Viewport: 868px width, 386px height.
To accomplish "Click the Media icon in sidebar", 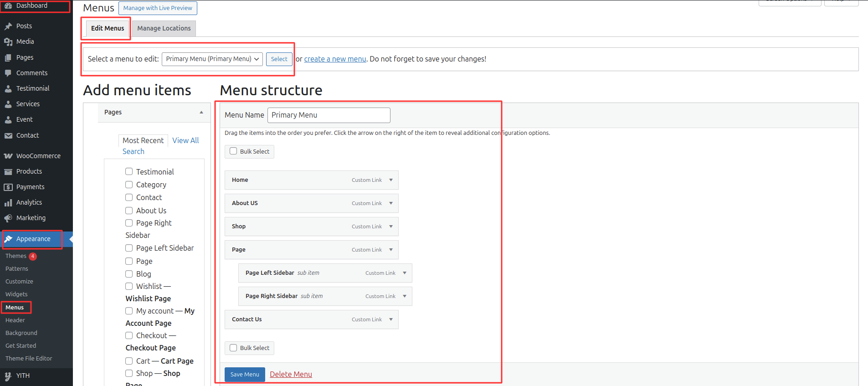I will point(8,42).
